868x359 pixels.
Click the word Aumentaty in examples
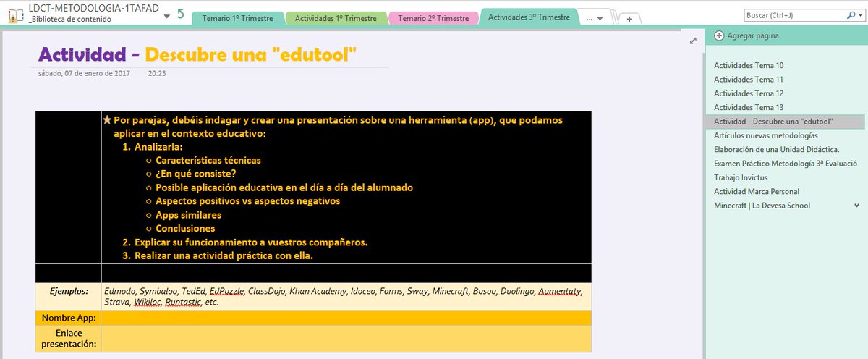coord(560,291)
